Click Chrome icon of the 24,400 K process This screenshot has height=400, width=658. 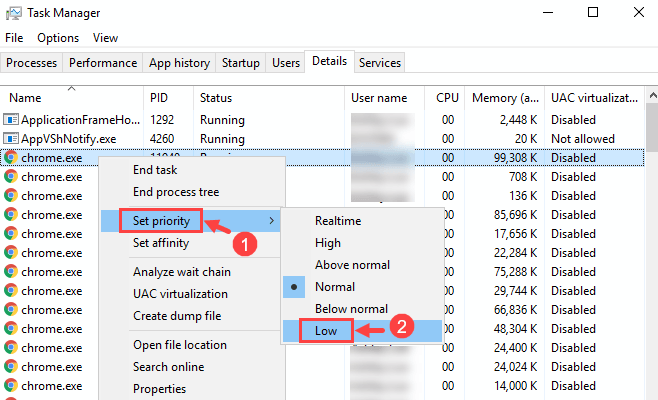(x=10, y=348)
